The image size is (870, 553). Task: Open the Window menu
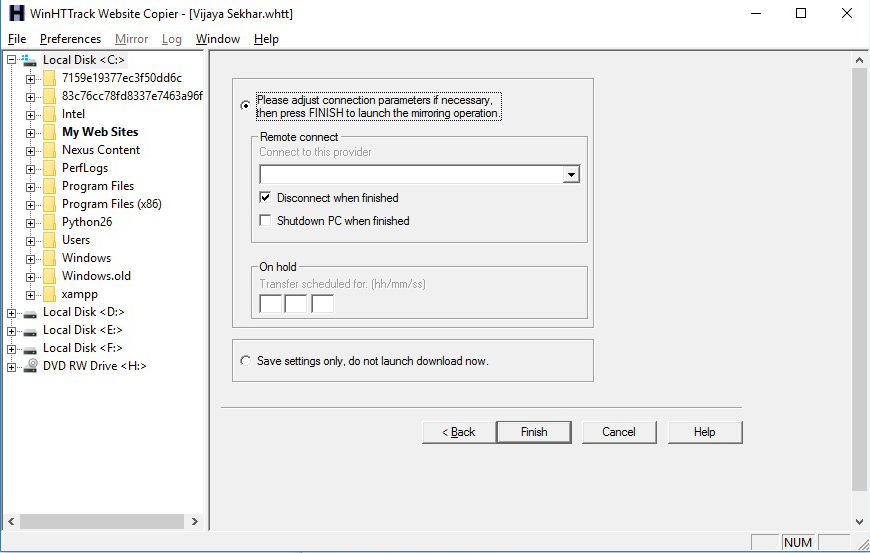coord(217,39)
